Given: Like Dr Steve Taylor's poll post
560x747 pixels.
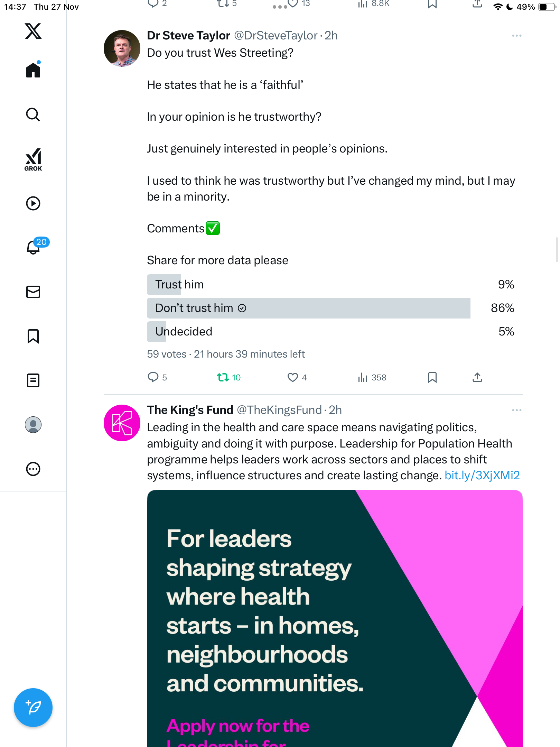Looking at the screenshot, I should (x=293, y=377).
